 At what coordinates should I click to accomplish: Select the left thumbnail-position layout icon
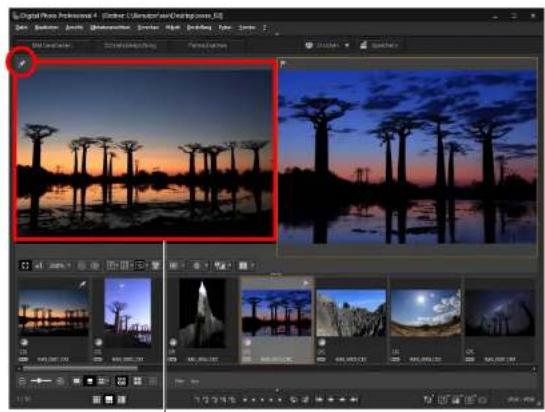(x=97, y=400)
